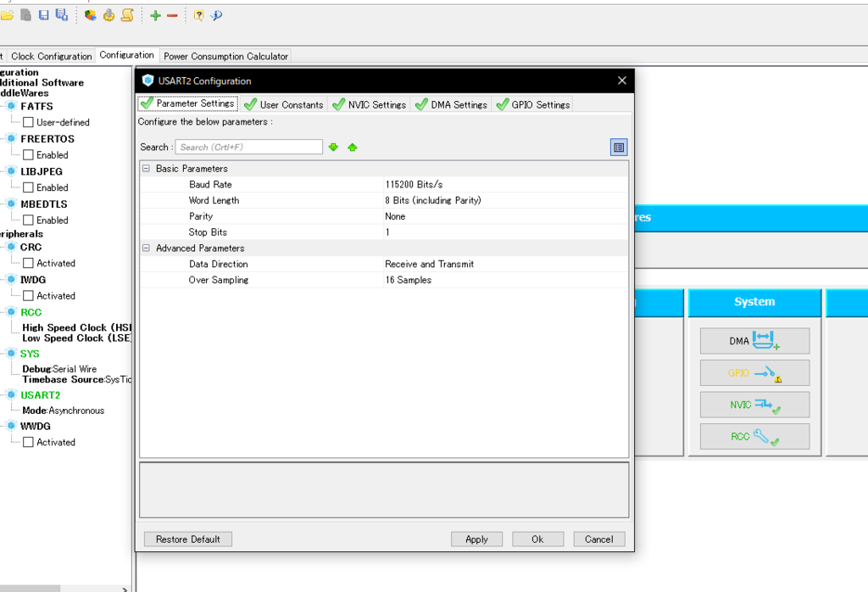Click the grey new project document icon
The image size is (868, 592).
26,15
